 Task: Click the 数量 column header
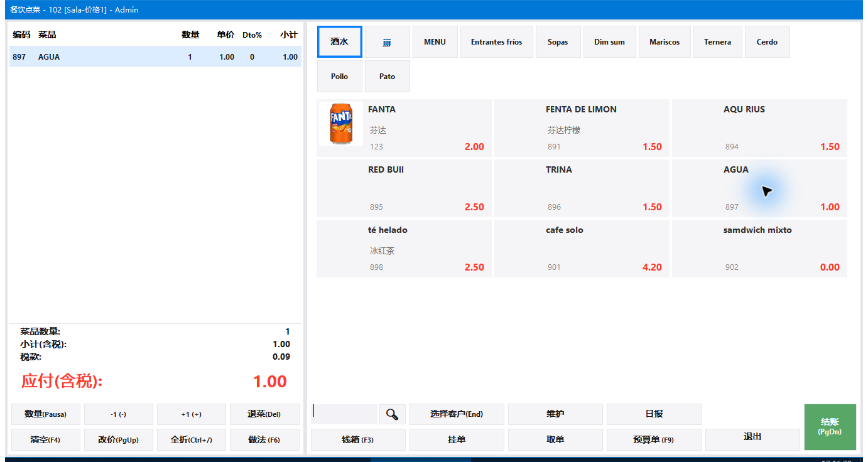(x=190, y=35)
